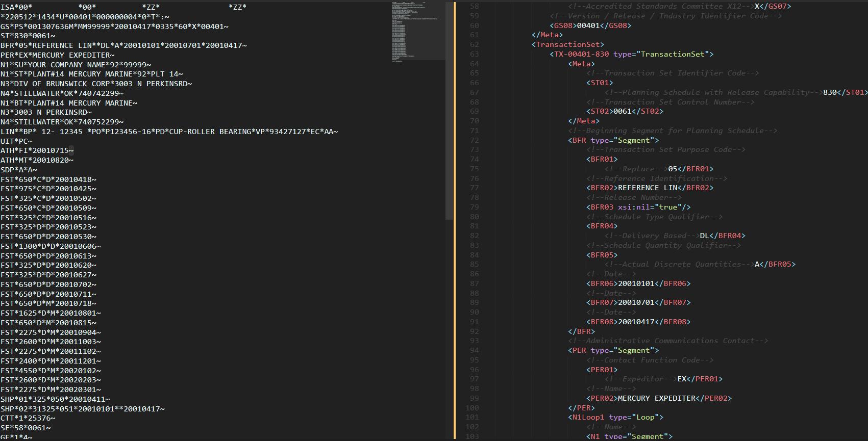Click the BFR03 xsi:nil element
Screen dimensions: 868x441
(x=638, y=207)
